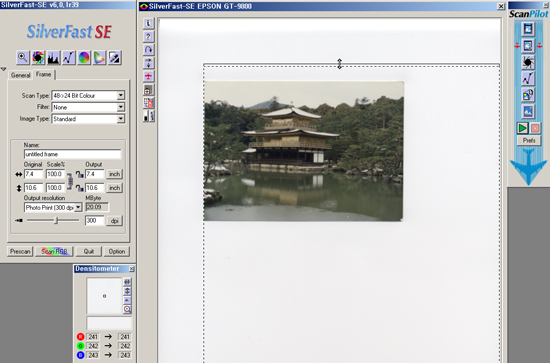The width and height of the screenshot is (550, 363).
Task: Click the width inch unit button
Action: coord(114,174)
